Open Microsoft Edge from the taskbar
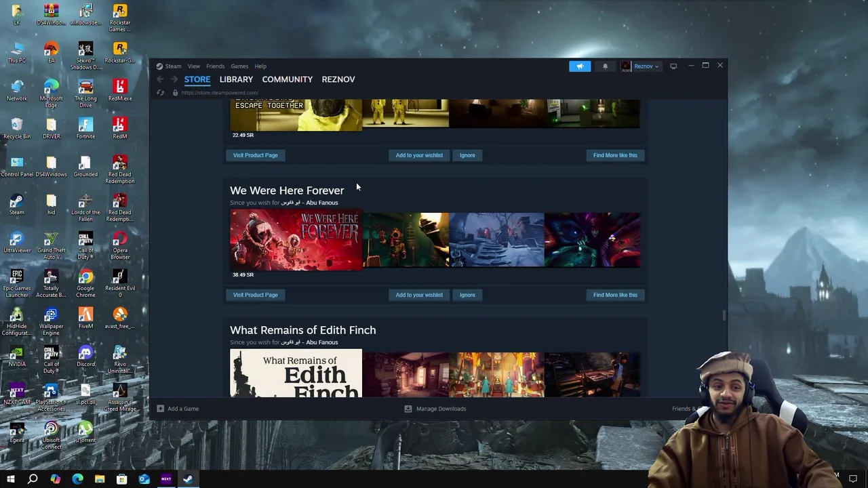The image size is (868, 488). click(x=77, y=479)
